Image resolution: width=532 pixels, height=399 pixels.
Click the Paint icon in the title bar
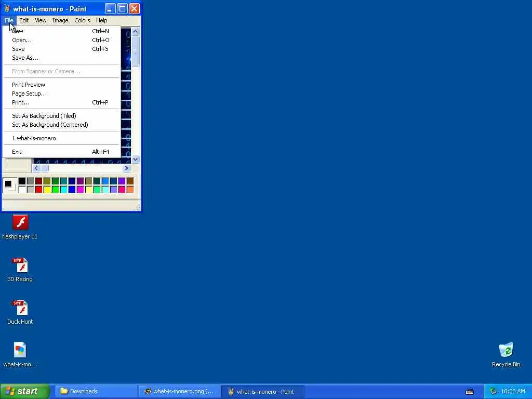click(7, 8)
